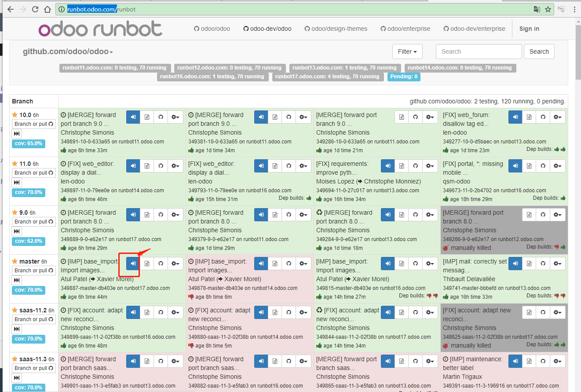Bookmark this page with the address bar star
The height and width of the screenshot is (392, 581).
click(548, 9)
